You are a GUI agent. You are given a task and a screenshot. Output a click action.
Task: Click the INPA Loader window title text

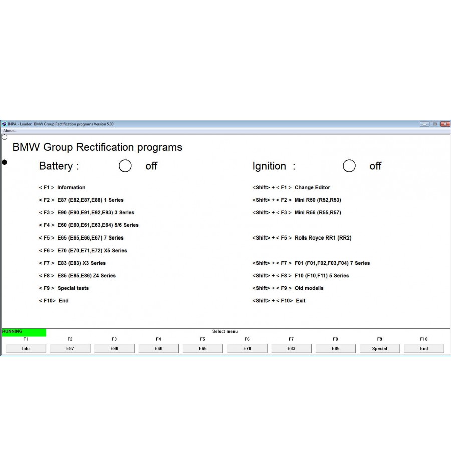click(x=61, y=124)
